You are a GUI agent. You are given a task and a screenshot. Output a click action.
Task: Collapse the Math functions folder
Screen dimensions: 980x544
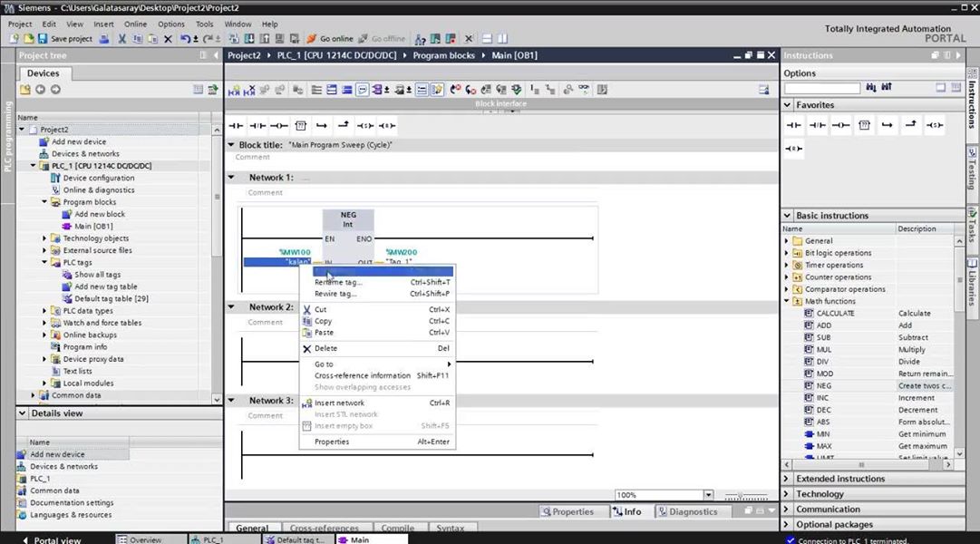pyautogui.click(x=786, y=301)
